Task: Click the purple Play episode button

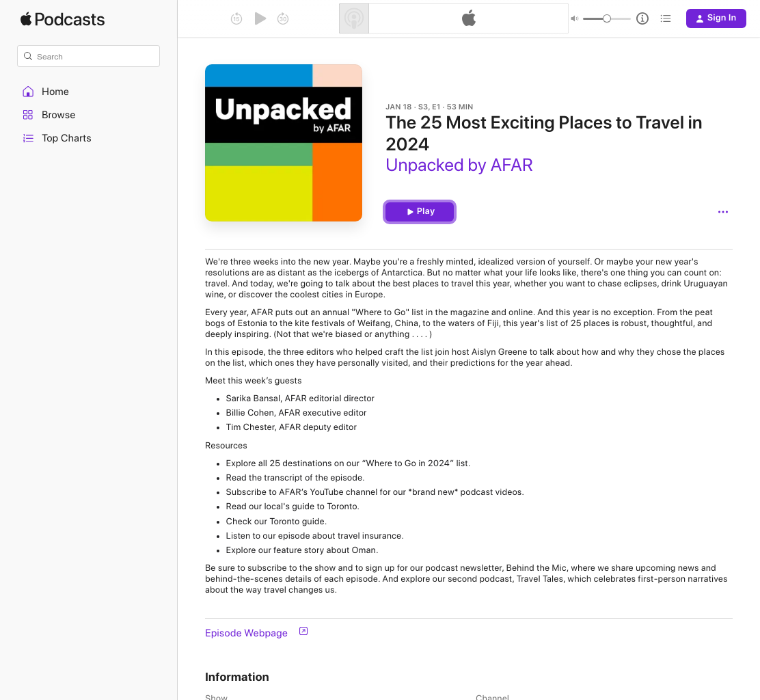Action: [420, 212]
